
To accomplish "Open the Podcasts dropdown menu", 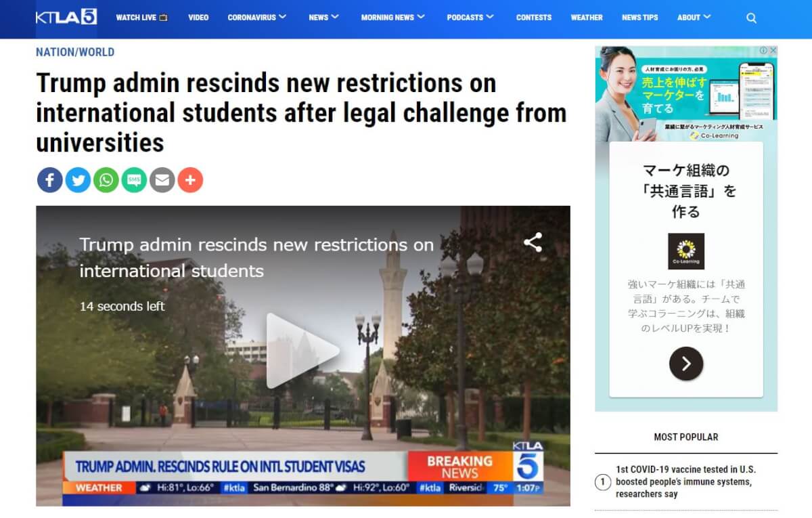I will click(470, 18).
